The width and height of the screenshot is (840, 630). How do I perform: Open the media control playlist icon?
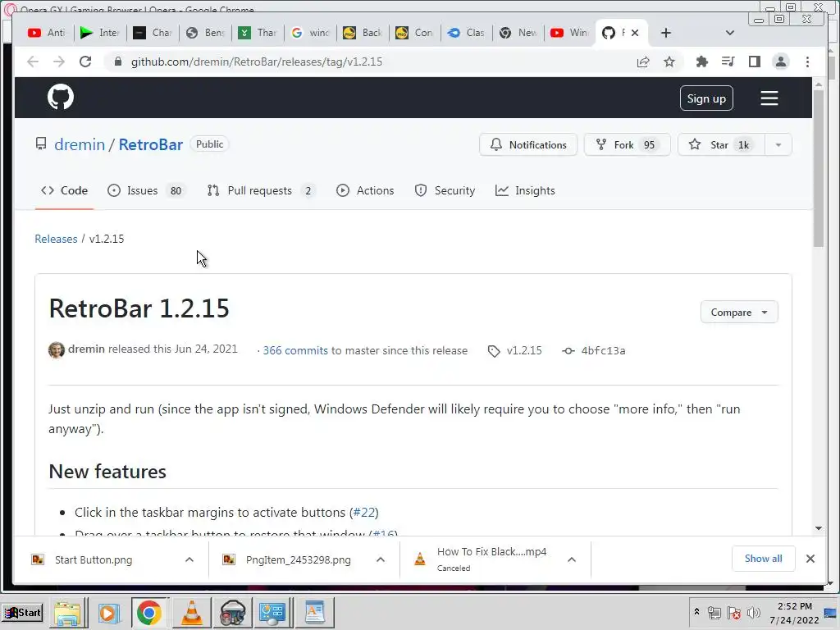(728, 62)
